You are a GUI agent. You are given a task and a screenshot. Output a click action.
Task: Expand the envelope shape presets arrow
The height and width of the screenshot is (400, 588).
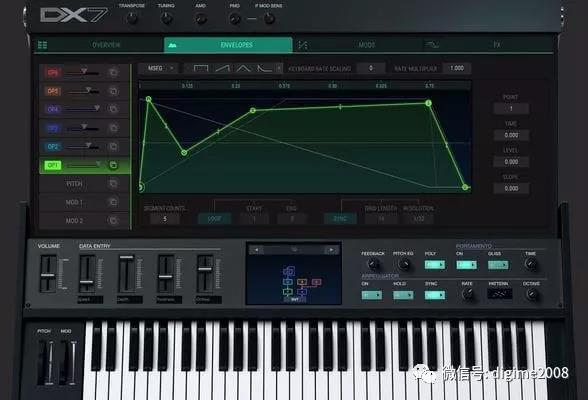click(x=279, y=68)
